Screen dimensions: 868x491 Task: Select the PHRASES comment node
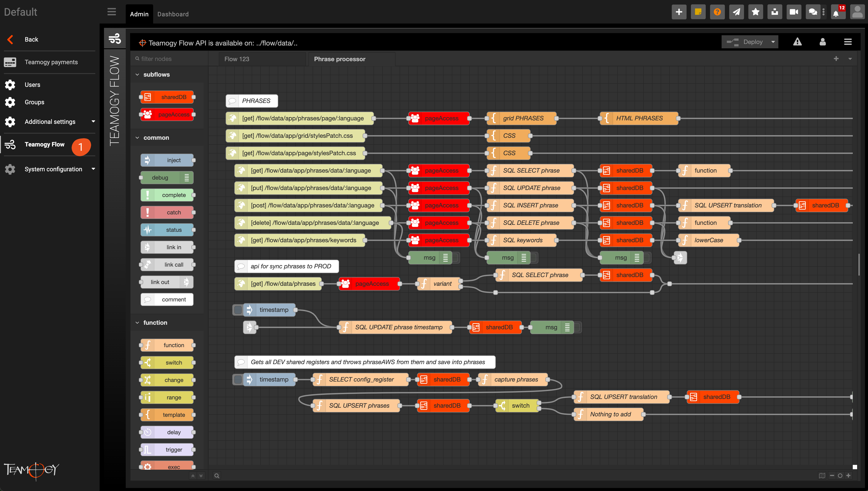[252, 101]
